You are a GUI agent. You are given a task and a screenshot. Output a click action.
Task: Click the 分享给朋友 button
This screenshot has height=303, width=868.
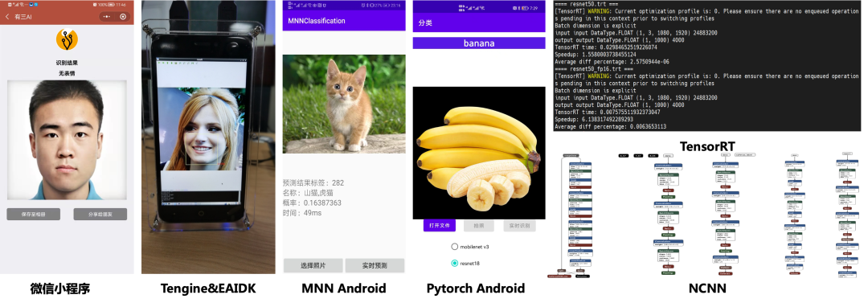100,214
